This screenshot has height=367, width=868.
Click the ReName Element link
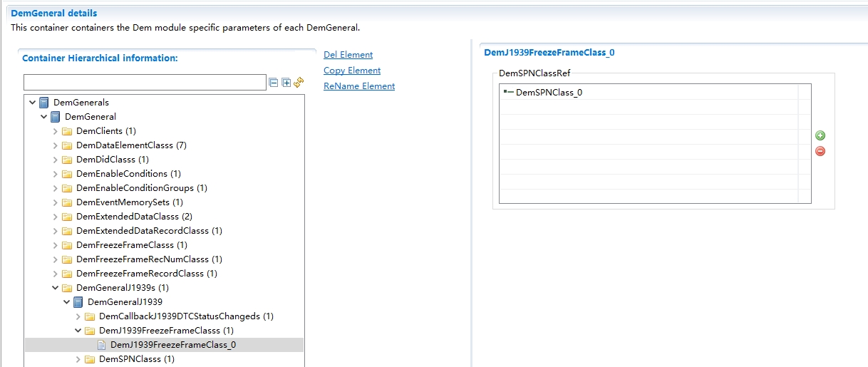pos(359,86)
